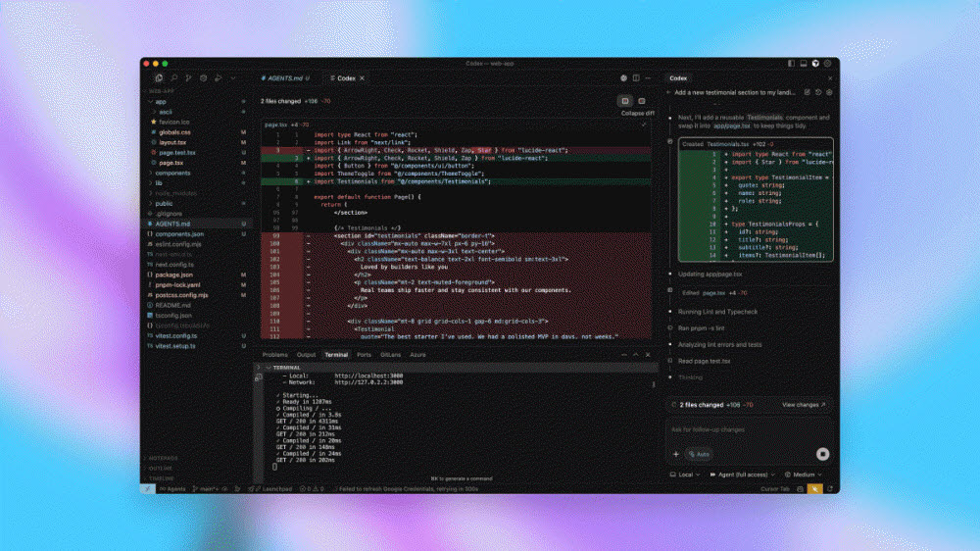Open the Search icon in the activity bar

(x=173, y=76)
